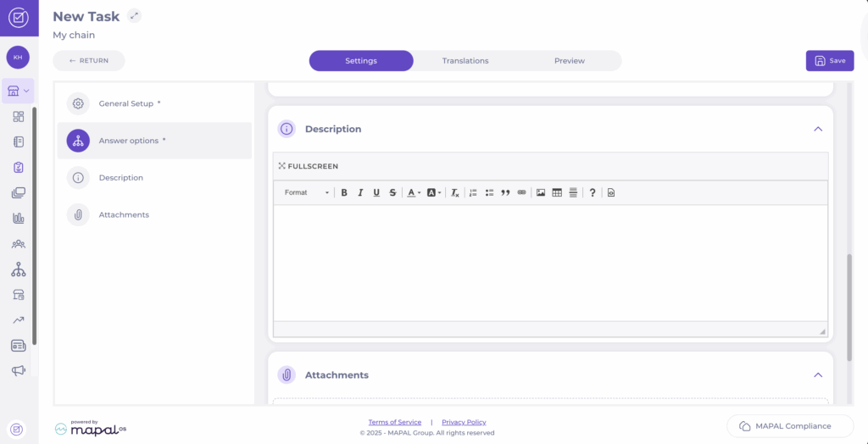The image size is (868, 444).
Task: Click the remove format icon
Action: [x=454, y=193]
